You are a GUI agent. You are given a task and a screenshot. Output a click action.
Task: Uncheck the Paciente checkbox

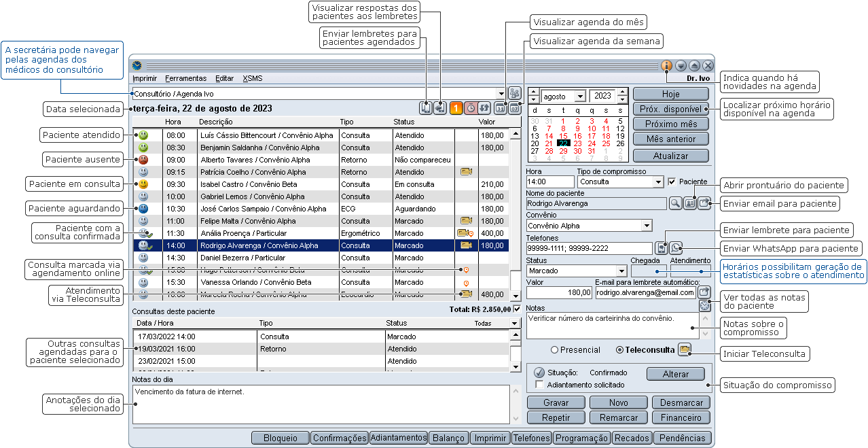point(672,182)
